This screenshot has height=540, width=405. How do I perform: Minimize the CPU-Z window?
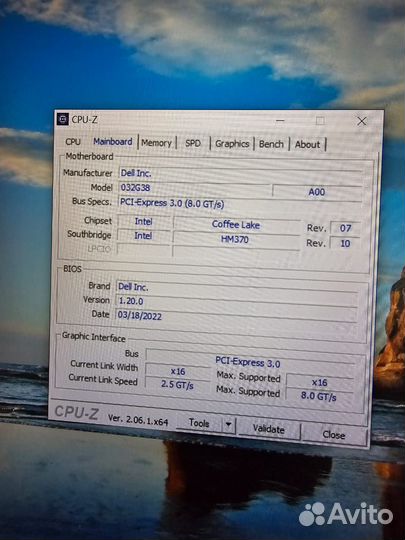280,121
